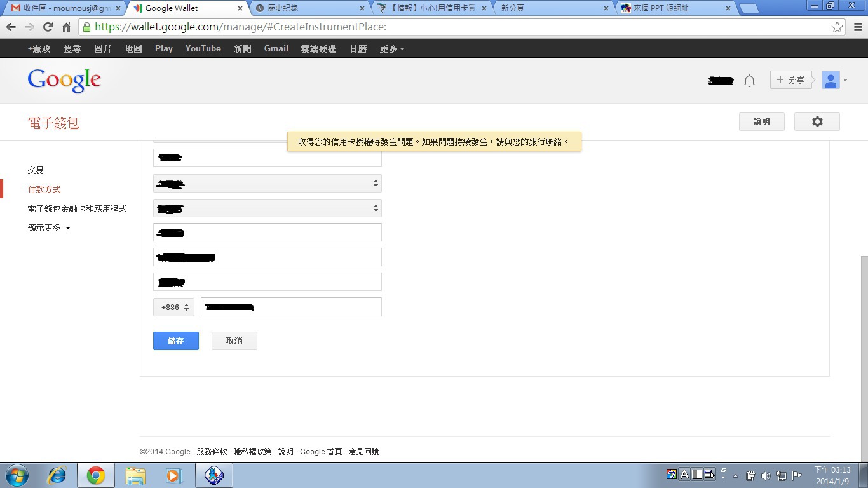The width and height of the screenshot is (868, 488).
Task: Click the secure padlock in the address bar
Action: (86, 27)
